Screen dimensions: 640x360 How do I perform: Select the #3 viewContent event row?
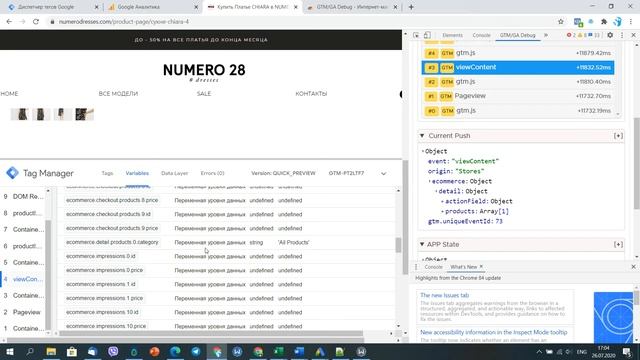518,67
